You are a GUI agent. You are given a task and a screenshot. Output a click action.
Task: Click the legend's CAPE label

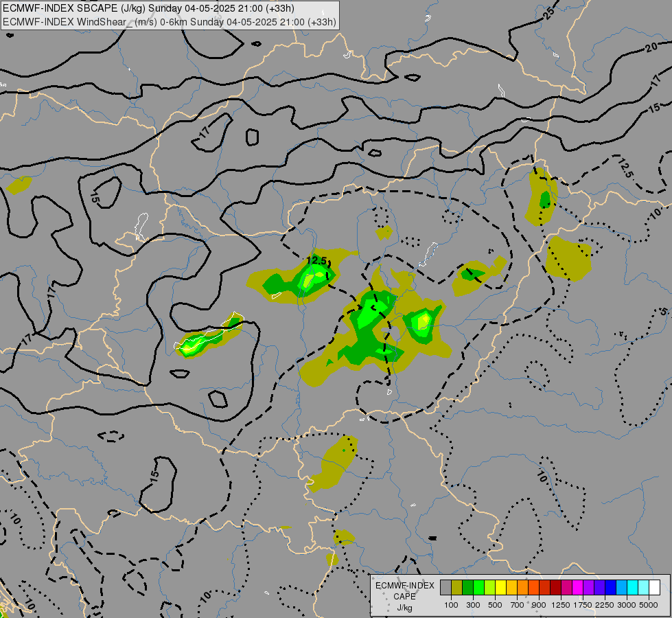pos(404,597)
